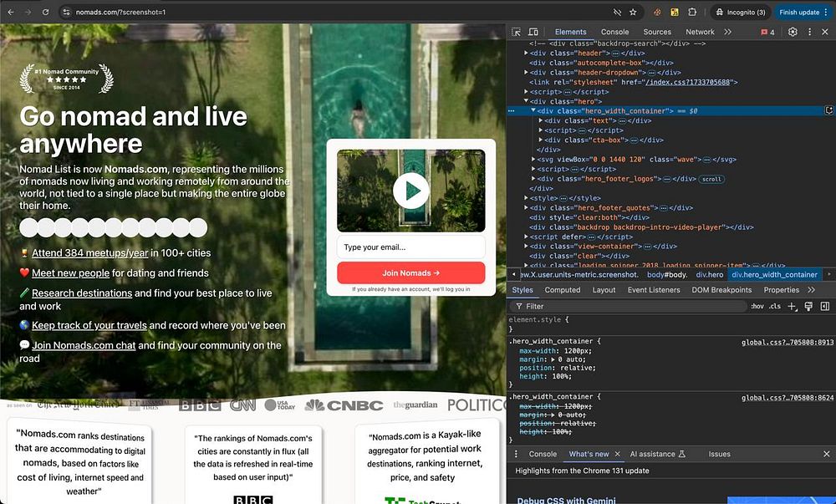Collapse the hero_width_container node
The height and width of the screenshot is (504, 836).
[x=533, y=111]
